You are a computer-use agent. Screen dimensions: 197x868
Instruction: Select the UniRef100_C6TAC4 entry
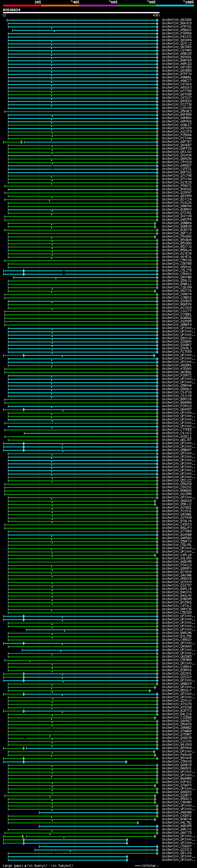point(177,84)
